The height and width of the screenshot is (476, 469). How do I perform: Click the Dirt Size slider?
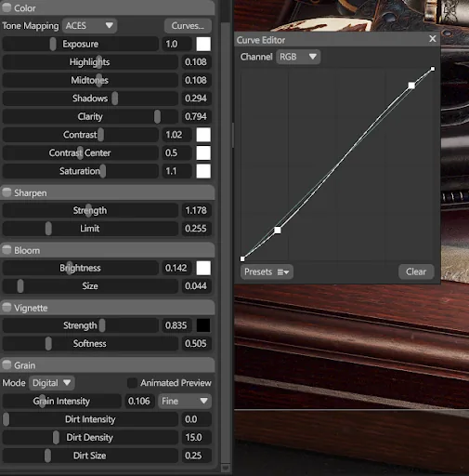pyautogui.click(x=90, y=456)
